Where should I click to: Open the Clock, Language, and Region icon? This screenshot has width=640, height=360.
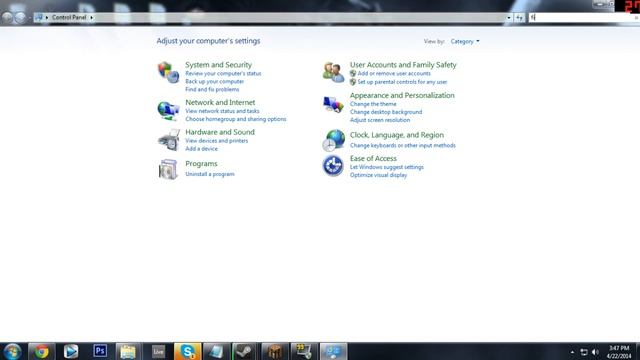click(x=333, y=140)
